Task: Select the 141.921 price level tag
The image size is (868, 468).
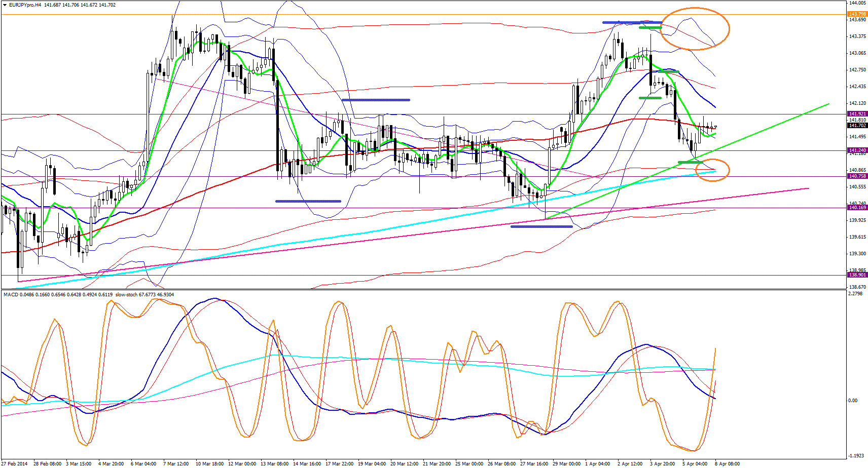Action: (x=857, y=114)
